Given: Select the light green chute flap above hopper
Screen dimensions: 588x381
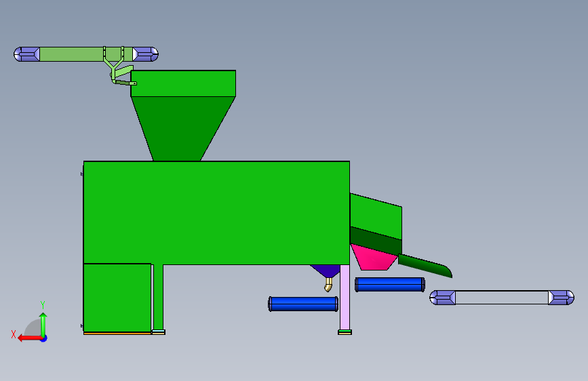Looking at the screenshot, I should (x=123, y=71).
